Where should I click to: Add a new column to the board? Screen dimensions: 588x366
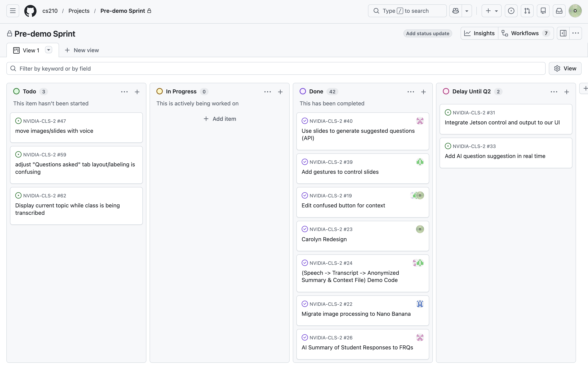point(584,88)
